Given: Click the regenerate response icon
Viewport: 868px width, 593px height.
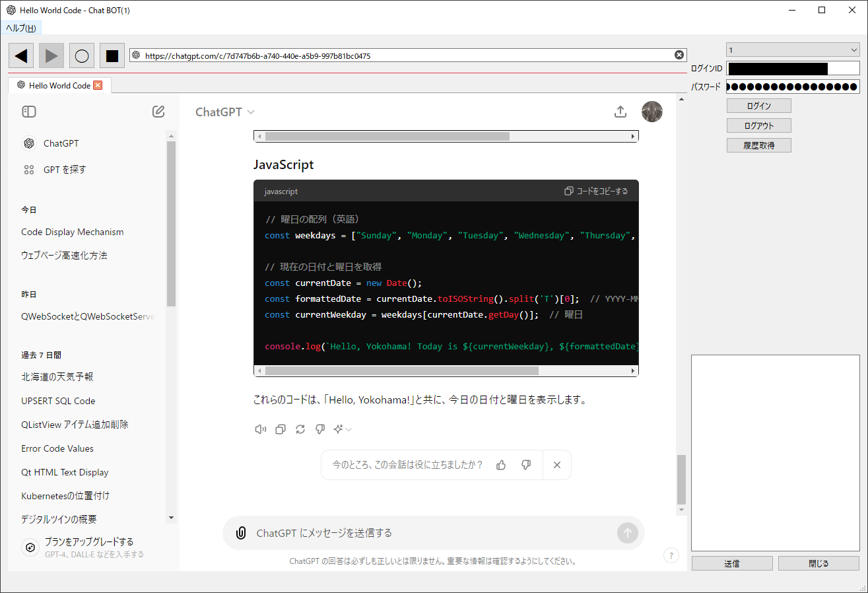Looking at the screenshot, I should click(300, 429).
